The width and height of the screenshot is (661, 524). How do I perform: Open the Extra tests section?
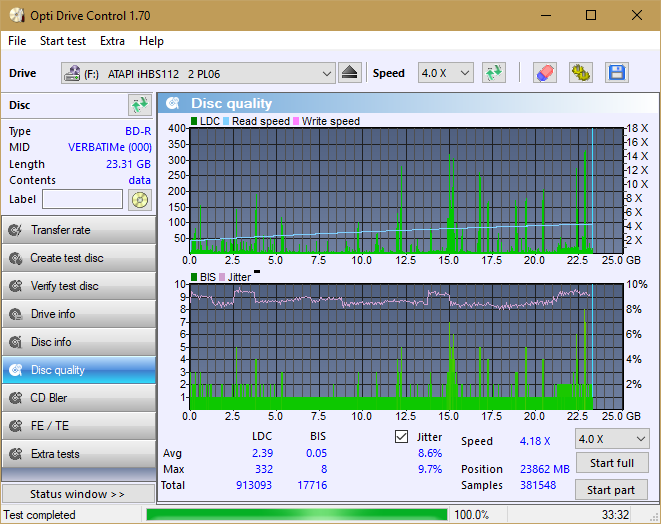[x=79, y=454]
